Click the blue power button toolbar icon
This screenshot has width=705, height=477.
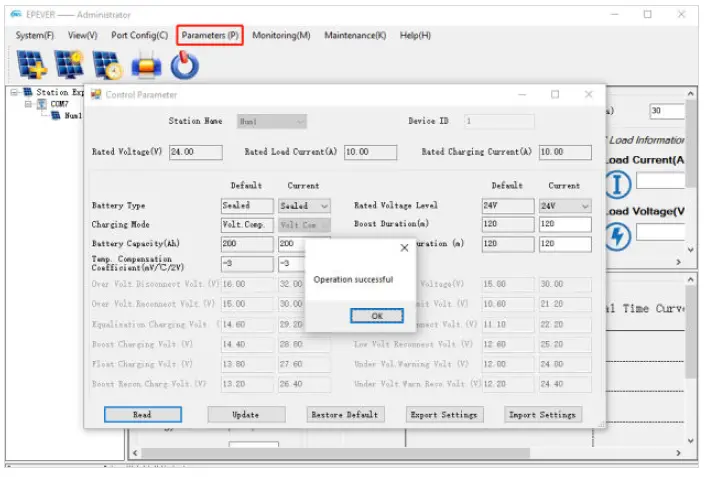(x=184, y=65)
